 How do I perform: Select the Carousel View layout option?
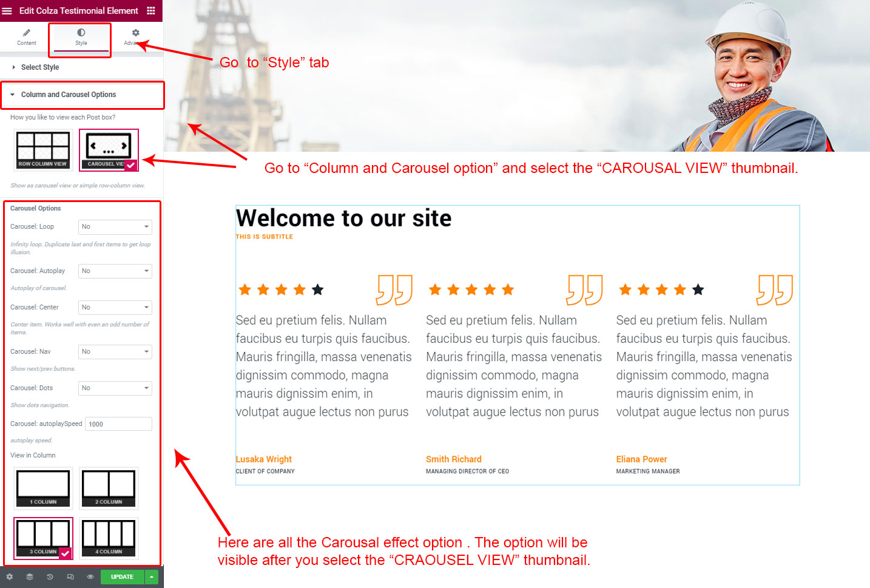click(109, 150)
